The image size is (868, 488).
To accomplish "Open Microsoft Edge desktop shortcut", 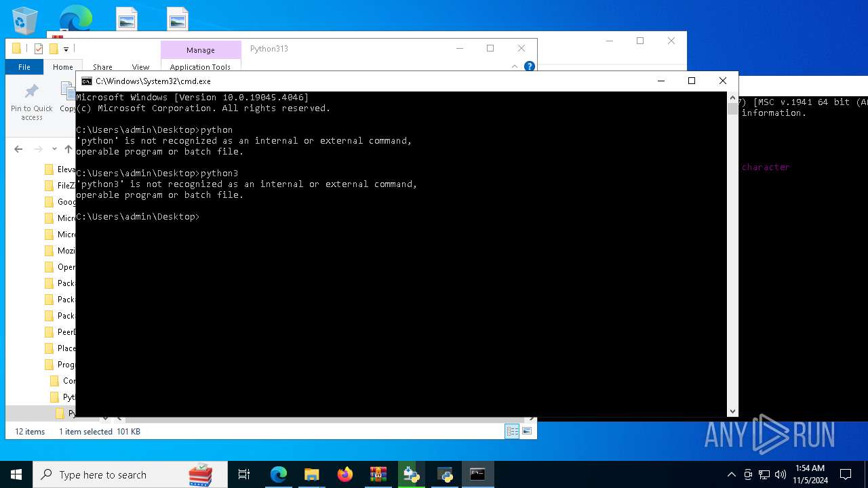I will click(x=75, y=18).
